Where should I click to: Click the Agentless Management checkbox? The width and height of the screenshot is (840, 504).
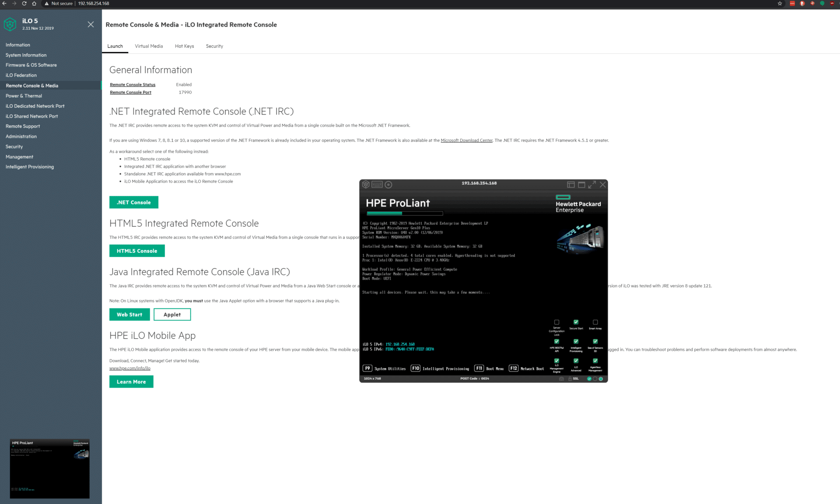pos(595,361)
